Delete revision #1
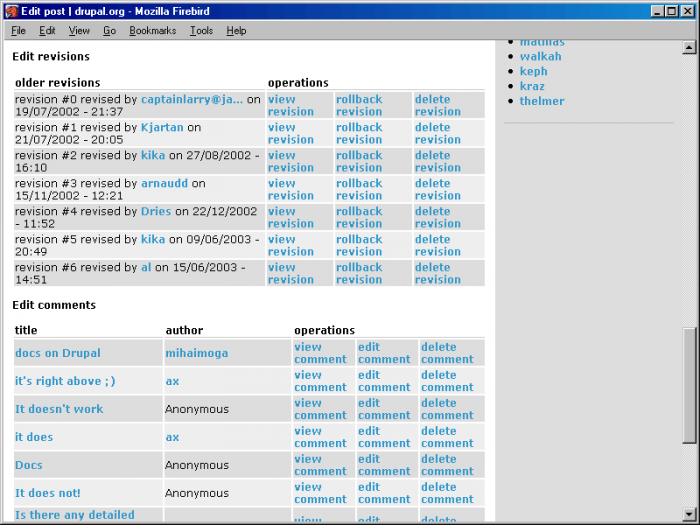Screen dimensions: 700x525 [x=438, y=133]
